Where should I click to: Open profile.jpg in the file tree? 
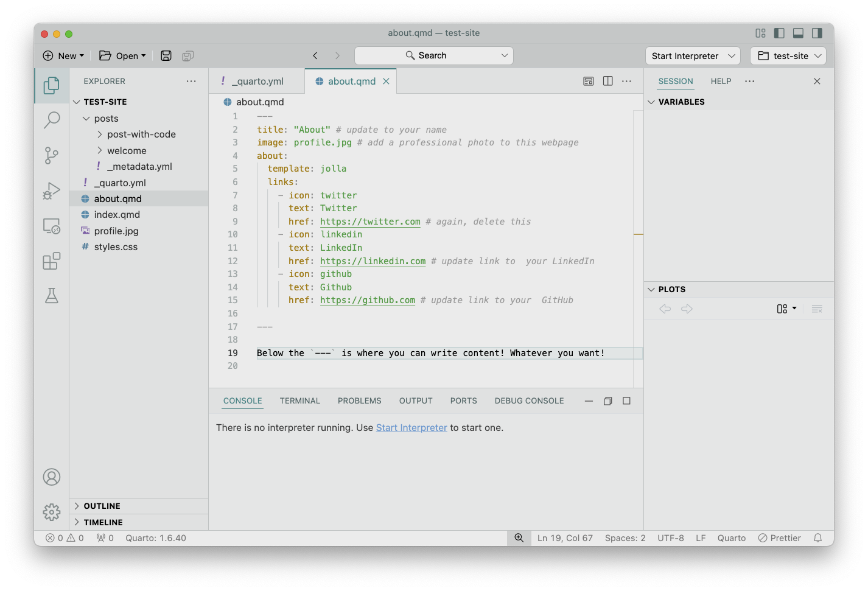point(139,231)
